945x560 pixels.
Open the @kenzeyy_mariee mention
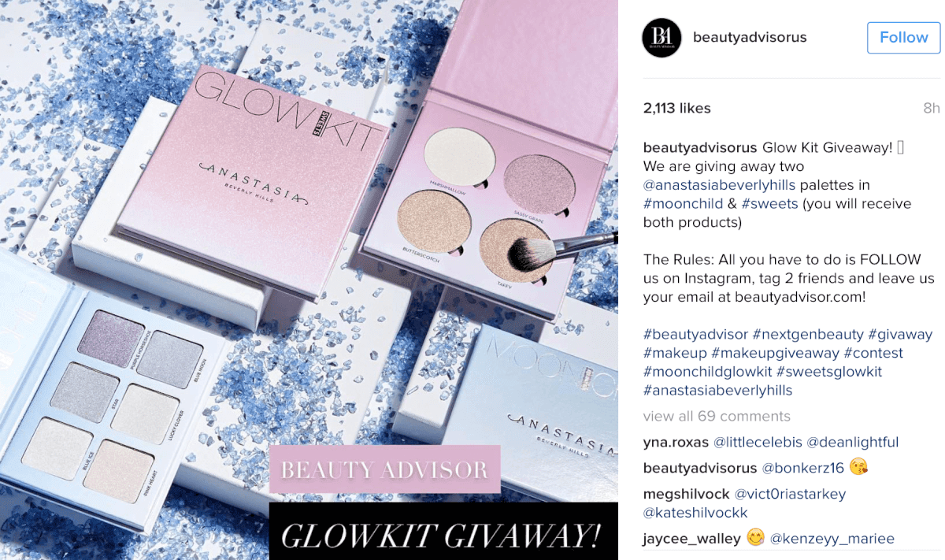point(832,539)
